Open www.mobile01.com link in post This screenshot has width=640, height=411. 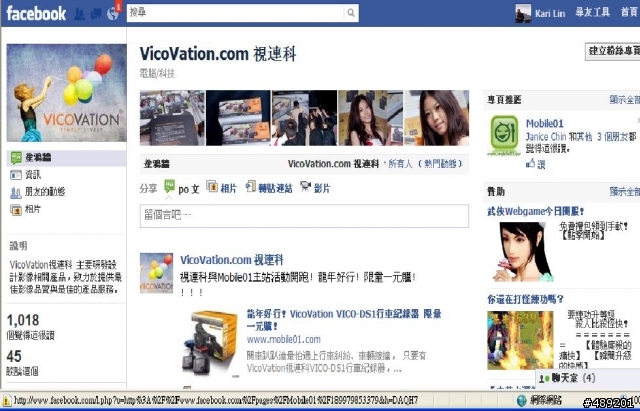click(x=283, y=340)
